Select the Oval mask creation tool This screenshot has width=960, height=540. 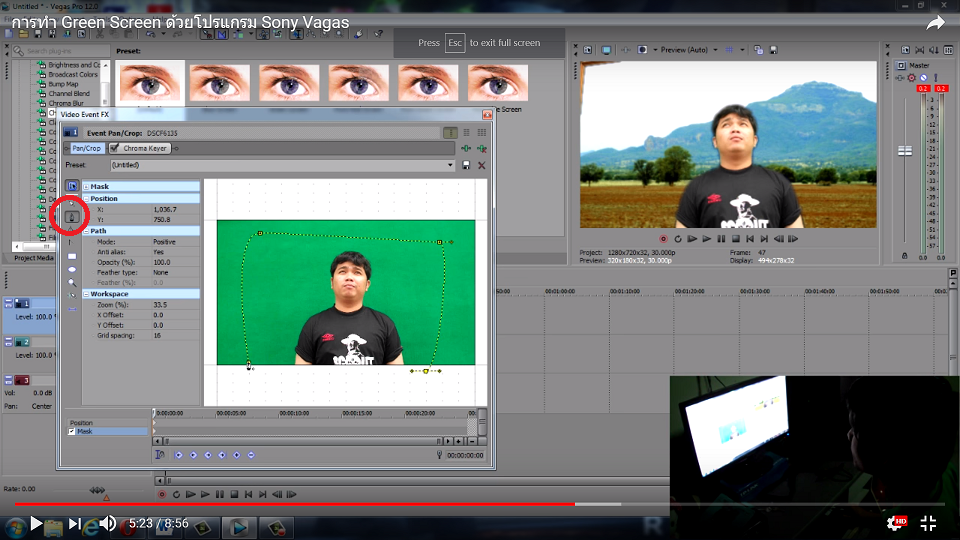point(72,269)
